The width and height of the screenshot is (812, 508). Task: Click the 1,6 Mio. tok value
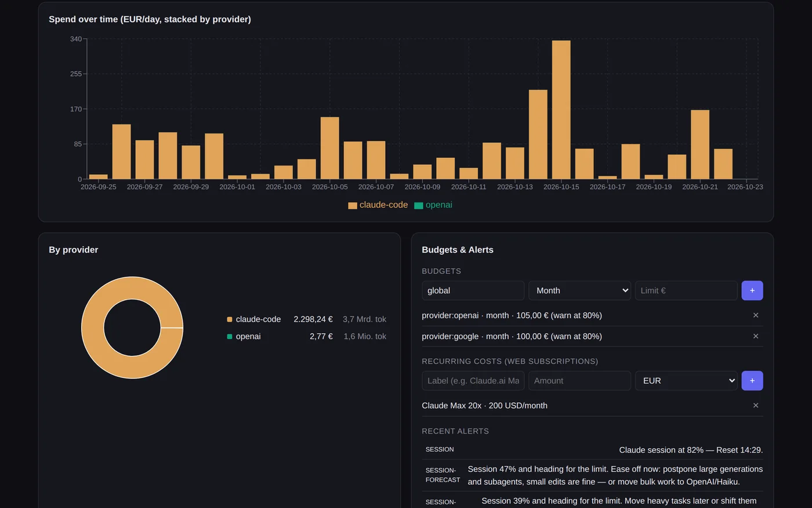[365, 336]
